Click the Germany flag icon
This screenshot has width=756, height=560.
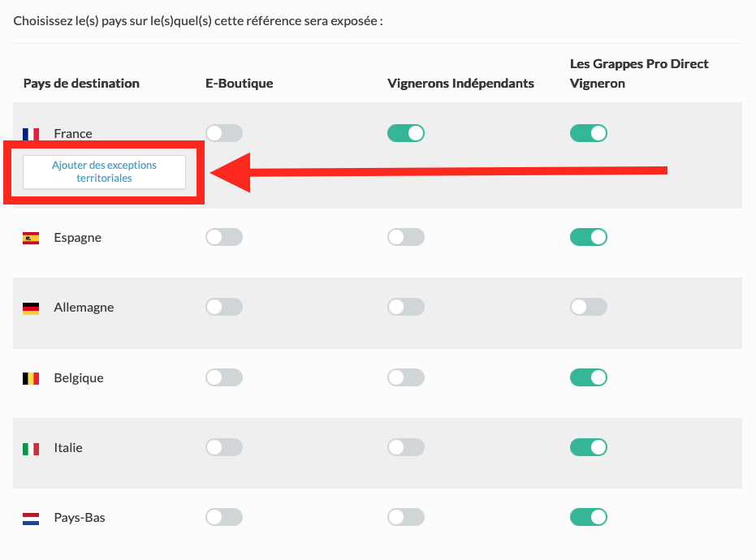tap(31, 308)
